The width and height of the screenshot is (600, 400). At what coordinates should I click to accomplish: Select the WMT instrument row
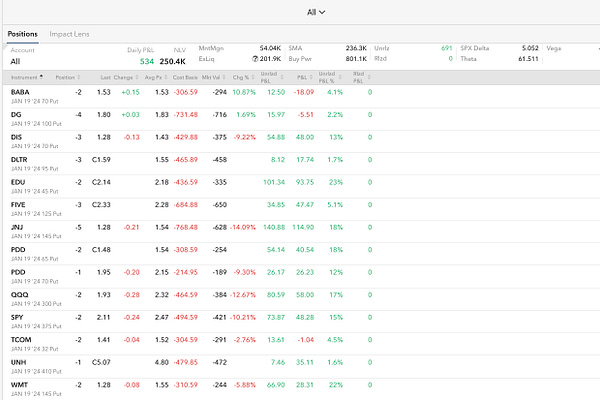click(x=301, y=389)
